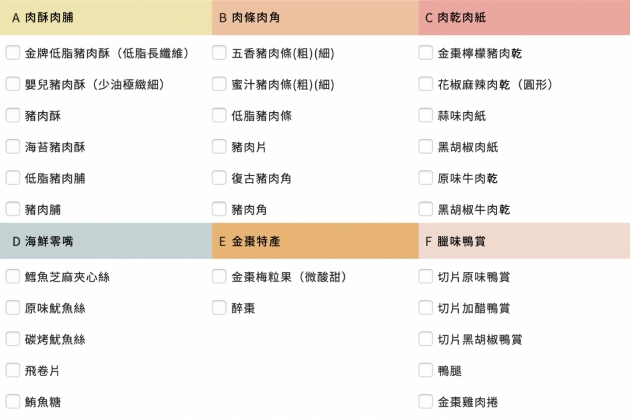Viewport: 630px width, 420px height.
Task: Tick the 復古豬肉角 checkbox
Action: click(220, 178)
